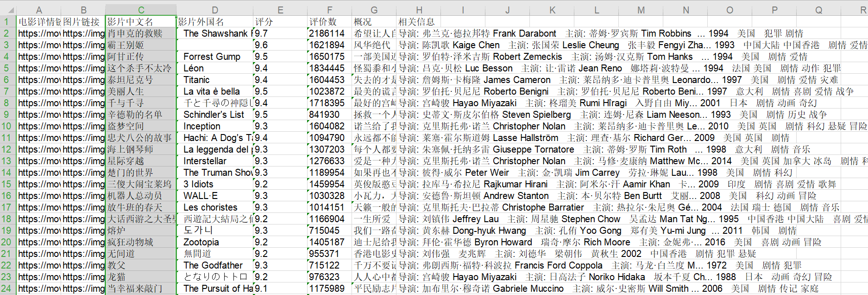Select cell Inception
The image size is (868, 295).
click(215, 126)
